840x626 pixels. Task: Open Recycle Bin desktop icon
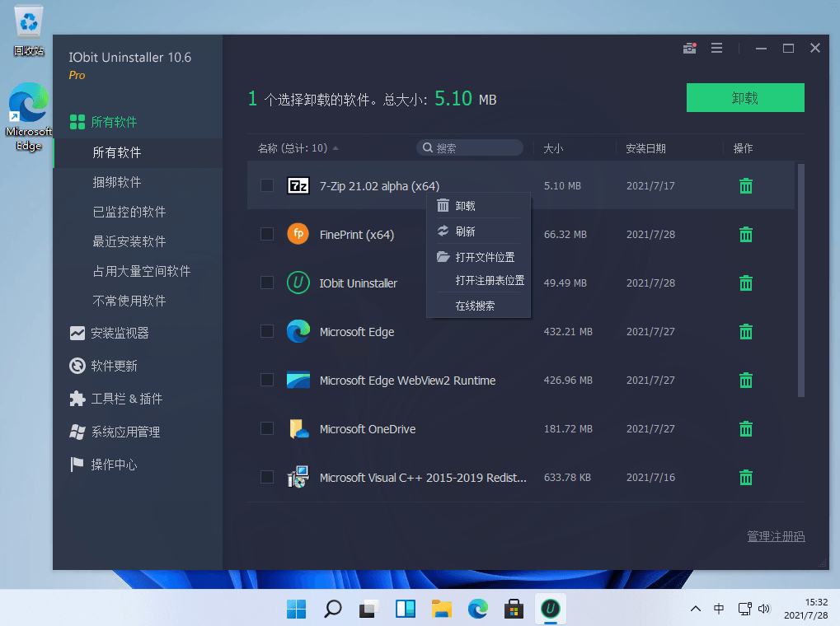tap(29, 30)
